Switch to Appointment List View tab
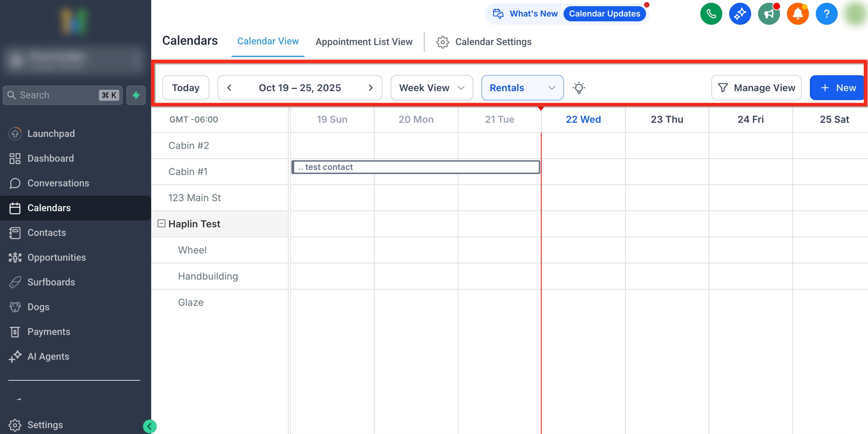The width and height of the screenshot is (868, 434). coord(364,42)
